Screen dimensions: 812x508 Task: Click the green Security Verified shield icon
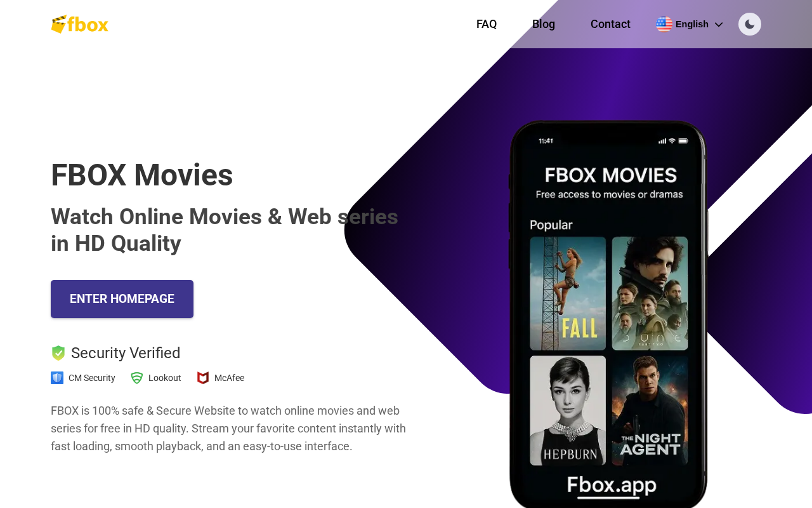58,353
